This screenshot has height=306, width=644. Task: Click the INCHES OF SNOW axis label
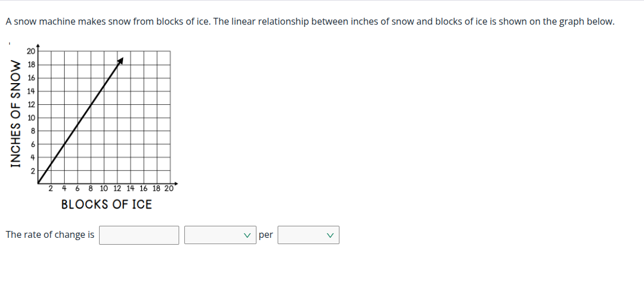[15, 114]
